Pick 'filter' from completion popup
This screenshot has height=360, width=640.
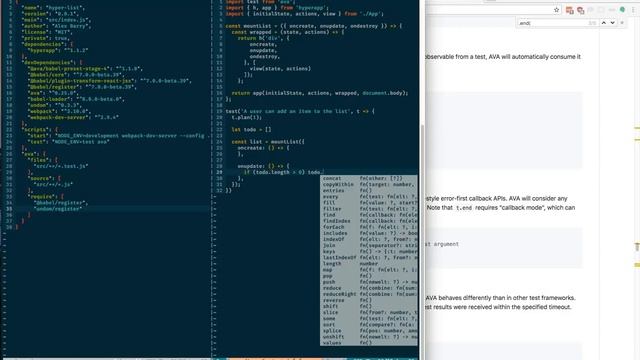369,209
